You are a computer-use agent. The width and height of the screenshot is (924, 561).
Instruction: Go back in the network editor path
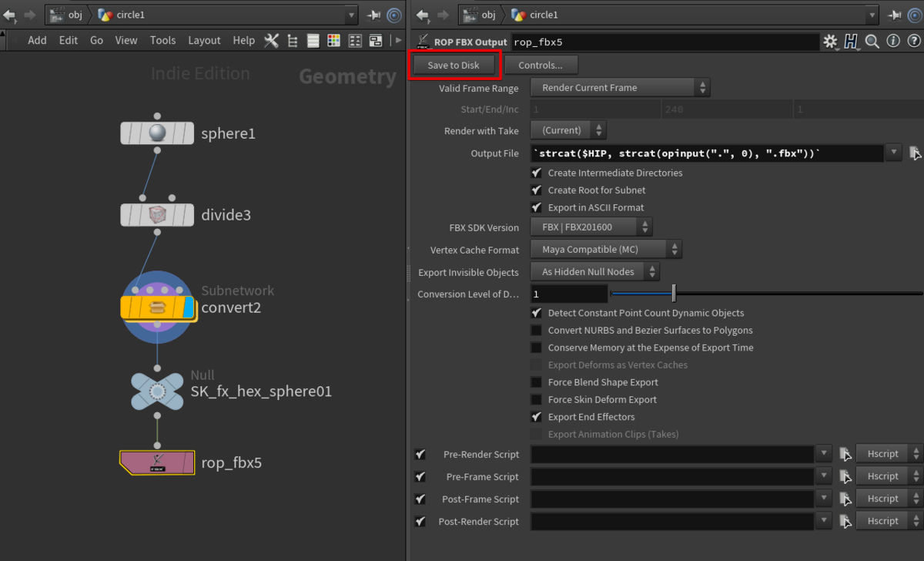pos(10,15)
